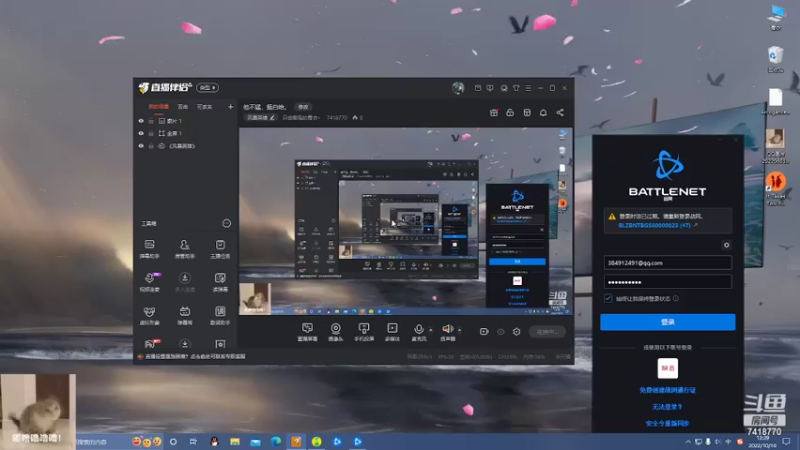The height and width of the screenshot is (450, 800).
Task: Expand the microphone options arrow
Action: tap(431, 330)
